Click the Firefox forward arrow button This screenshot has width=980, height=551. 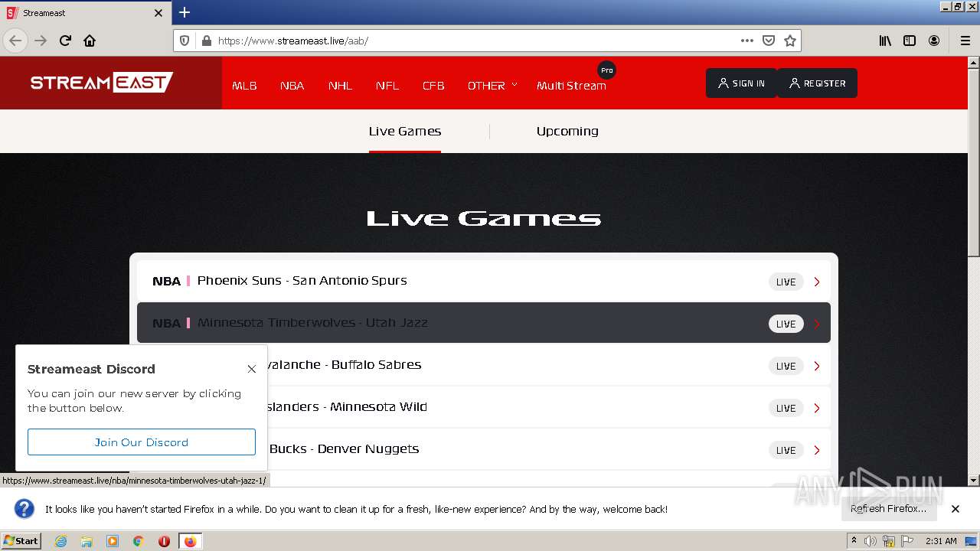pyautogui.click(x=41, y=41)
